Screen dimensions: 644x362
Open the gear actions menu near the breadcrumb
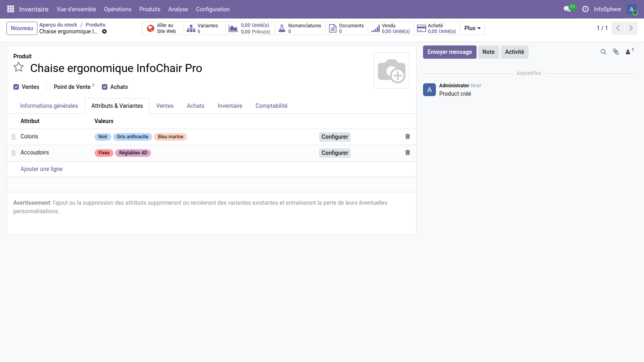tap(104, 31)
